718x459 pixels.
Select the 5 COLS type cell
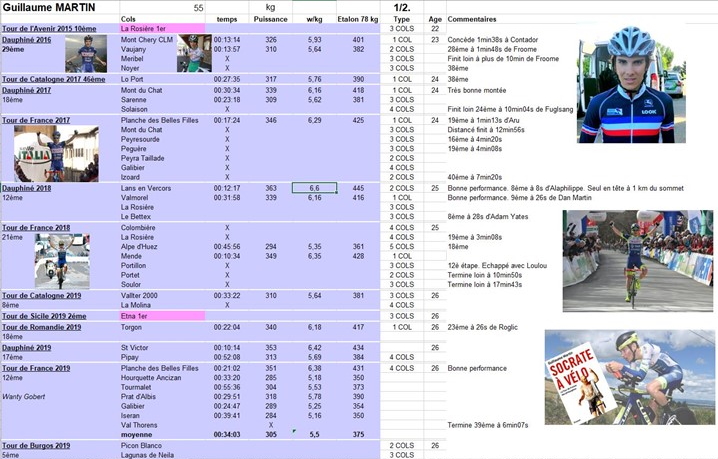click(x=402, y=246)
